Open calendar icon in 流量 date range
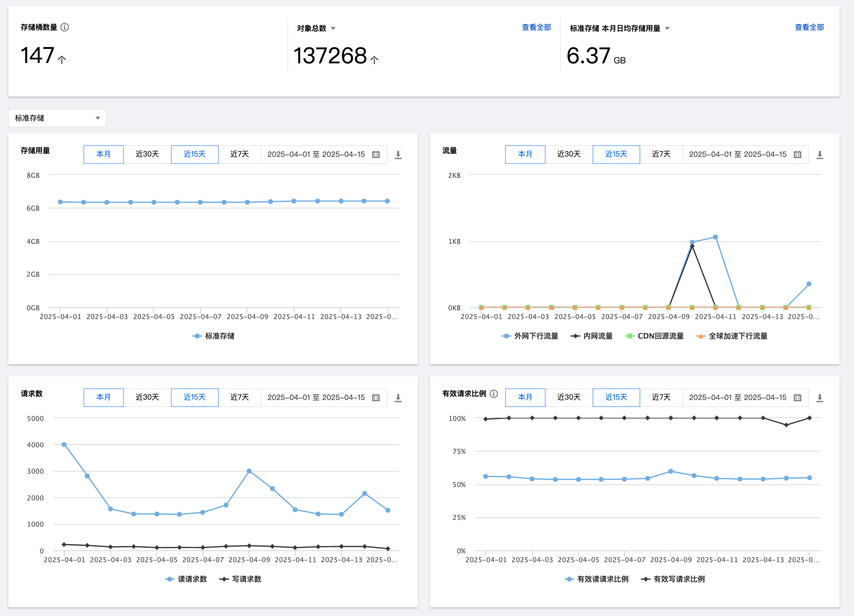854x616 pixels. (797, 154)
